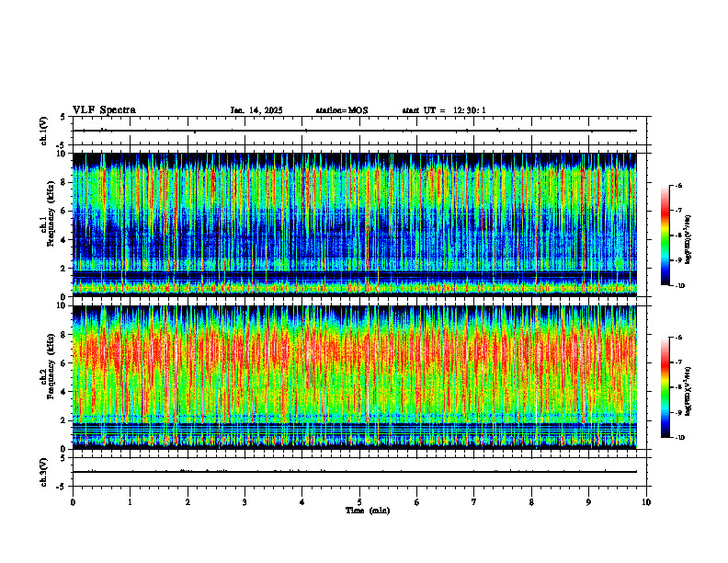Image resolution: width=728 pixels, height=563 pixels.
Task: Click time axis tick label '9'
Action: click(x=588, y=502)
